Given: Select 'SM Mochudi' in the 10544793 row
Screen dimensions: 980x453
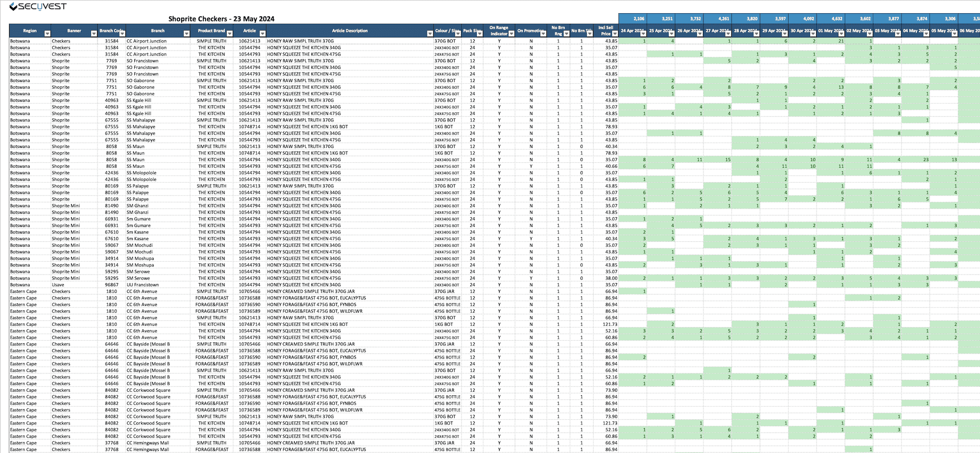Looking at the screenshot, I should pyautogui.click(x=140, y=252).
